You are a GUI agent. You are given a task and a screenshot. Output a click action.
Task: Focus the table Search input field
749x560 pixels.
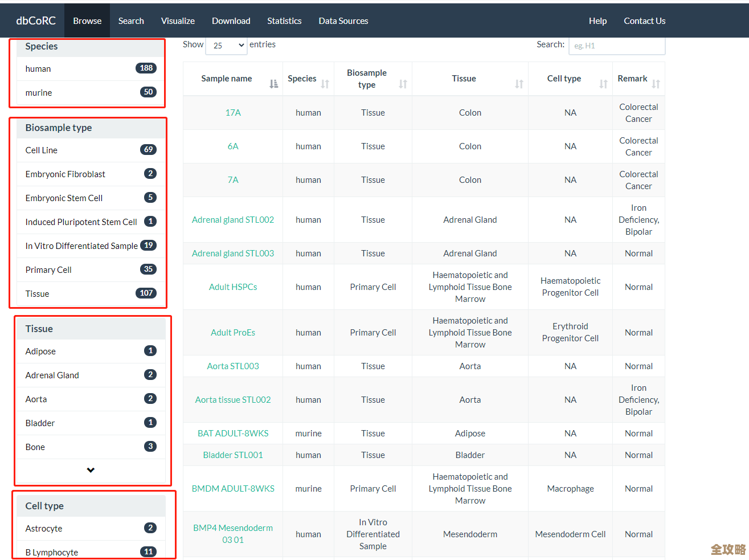617,46
